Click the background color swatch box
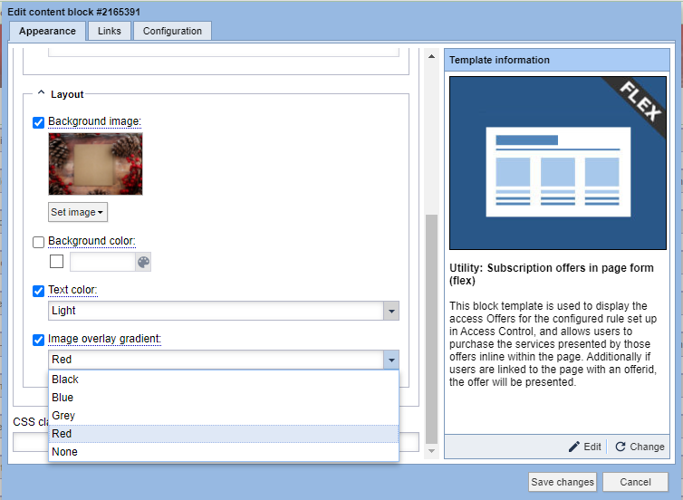Viewport: 683px width, 500px height. click(x=57, y=262)
